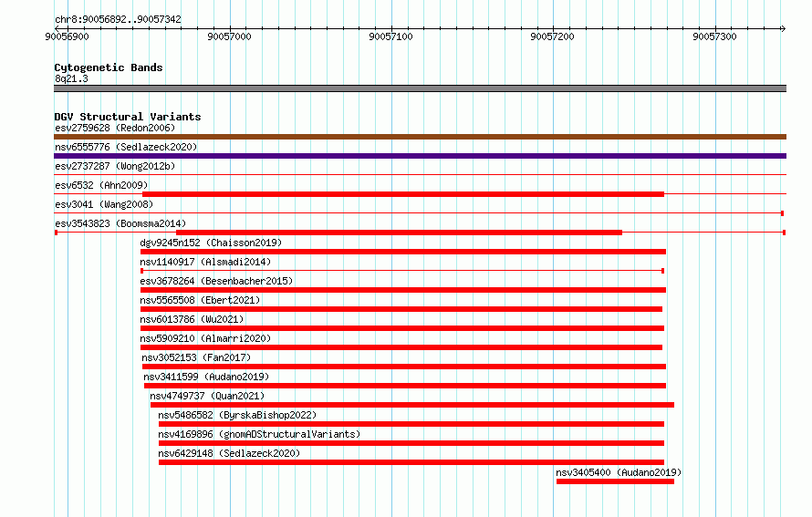
Task: Open variant label dgv9245n152 (Chaisson2019)
Action: pyautogui.click(x=211, y=243)
